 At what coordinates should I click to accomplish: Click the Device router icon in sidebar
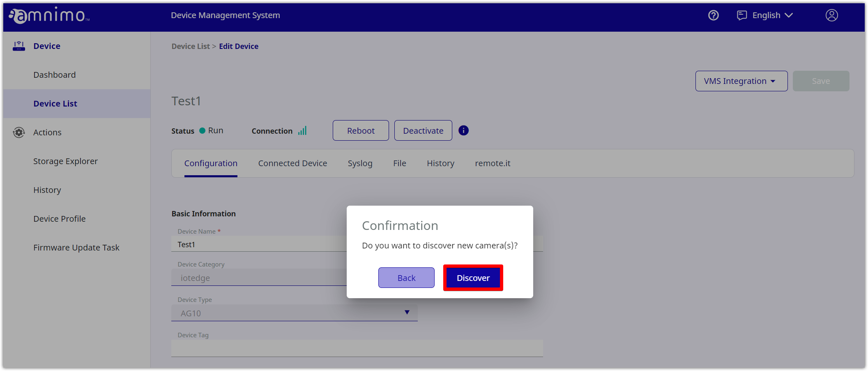[19, 46]
